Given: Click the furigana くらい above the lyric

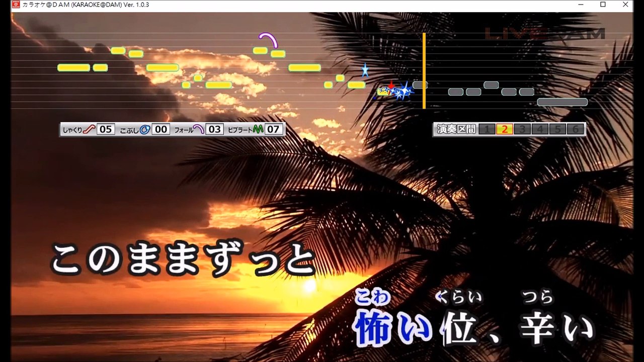Looking at the screenshot, I should 459,298.
